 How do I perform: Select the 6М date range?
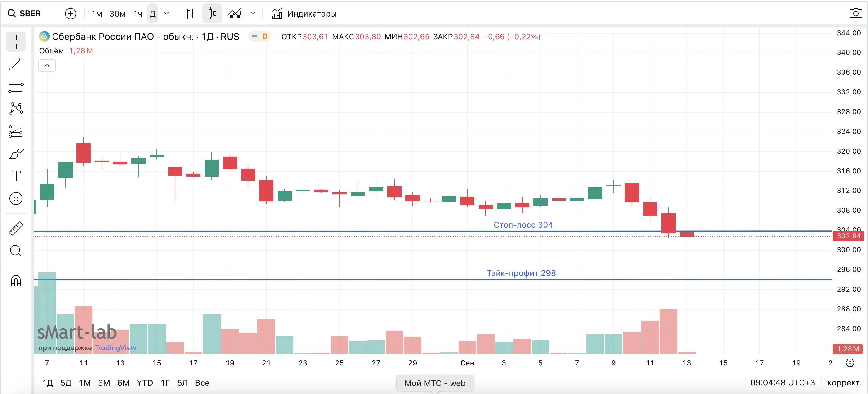click(123, 383)
